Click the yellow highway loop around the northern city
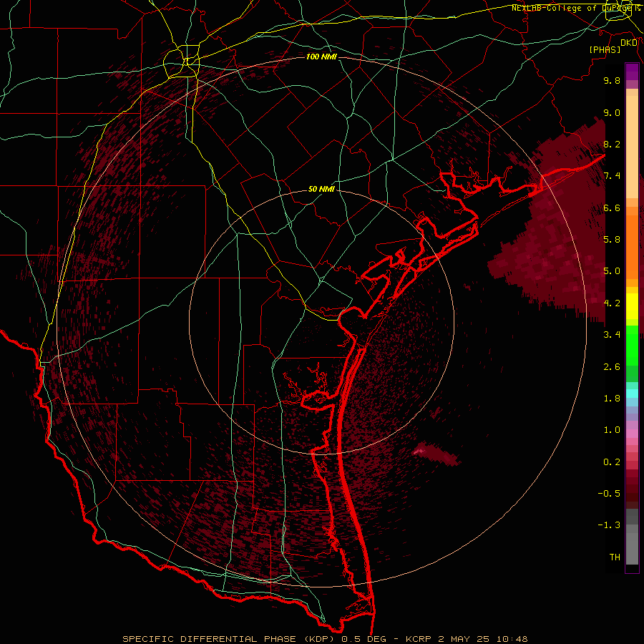The height and width of the screenshot is (644, 644). click(181, 62)
